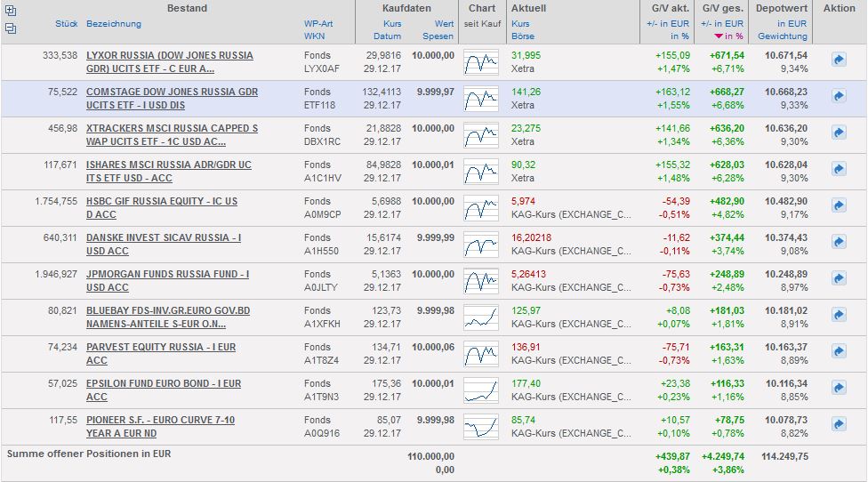Open PARVEST EQUITY RUSSIA chart thumbnail

click(481, 350)
